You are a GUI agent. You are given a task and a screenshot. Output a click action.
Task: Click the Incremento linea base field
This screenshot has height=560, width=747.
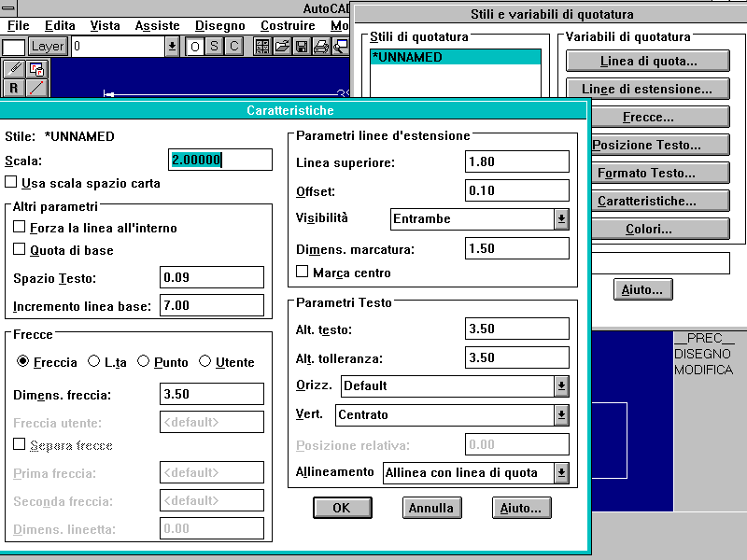pos(212,305)
